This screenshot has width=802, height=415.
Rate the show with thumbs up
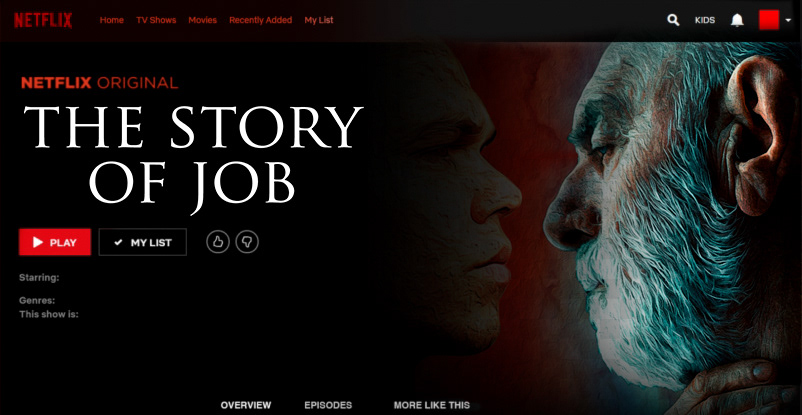pos(218,242)
